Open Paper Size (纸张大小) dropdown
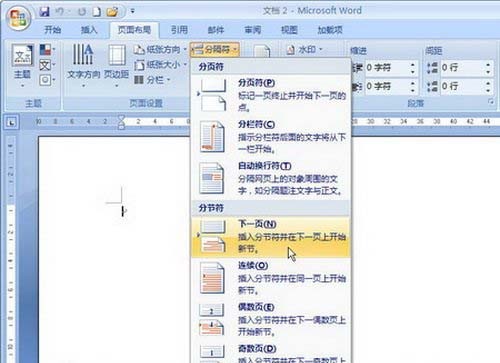 coord(160,65)
